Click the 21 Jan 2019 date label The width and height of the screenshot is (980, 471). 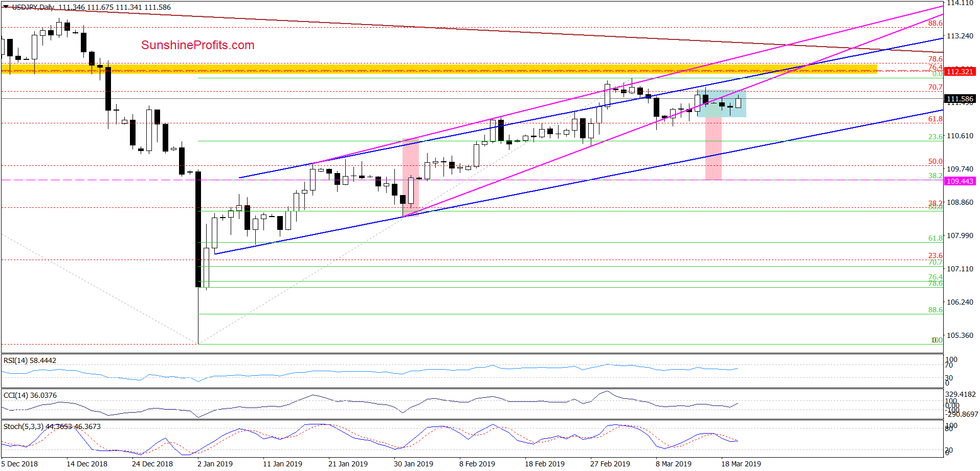point(348,464)
